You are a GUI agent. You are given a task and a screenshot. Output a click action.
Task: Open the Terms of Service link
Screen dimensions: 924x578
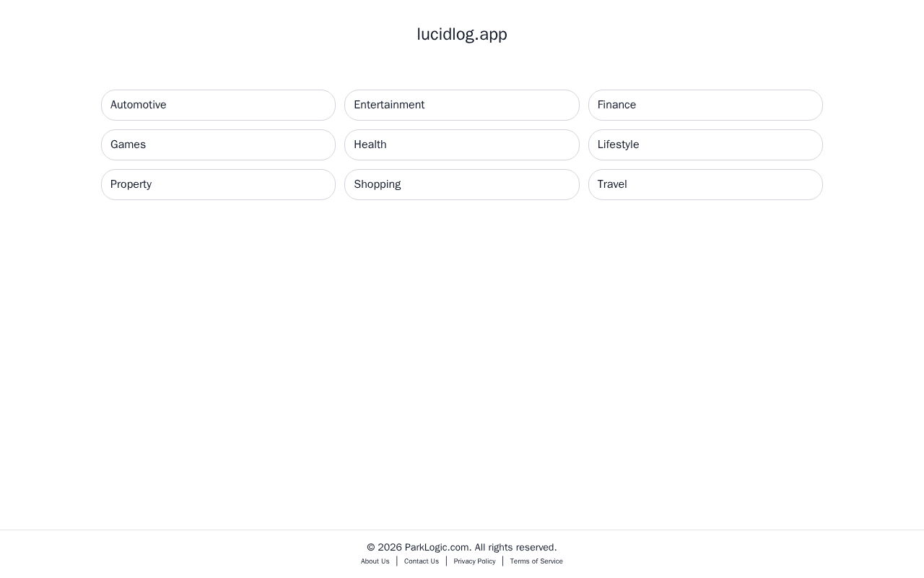click(x=536, y=561)
